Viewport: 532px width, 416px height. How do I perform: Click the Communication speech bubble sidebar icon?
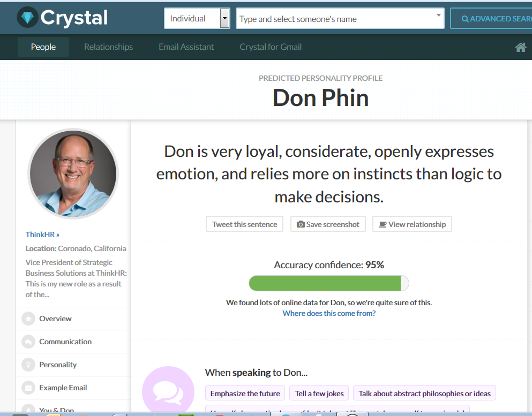28,342
